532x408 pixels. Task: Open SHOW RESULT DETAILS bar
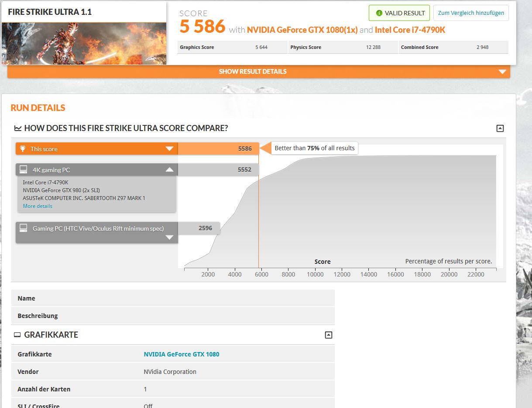(x=258, y=72)
